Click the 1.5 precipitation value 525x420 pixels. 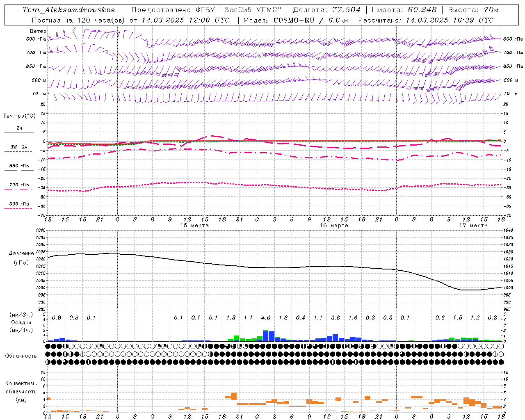pyautogui.click(x=457, y=318)
